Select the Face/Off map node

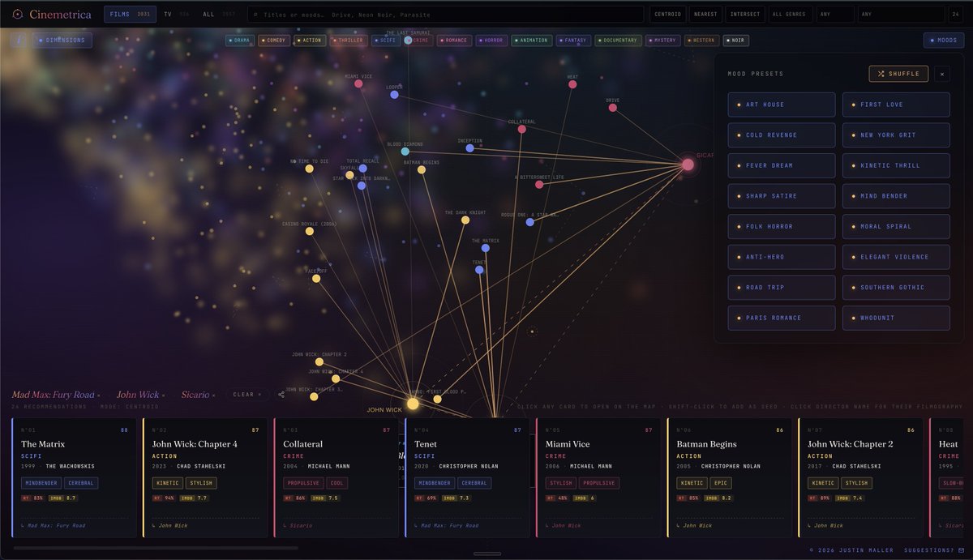click(316, 279)
